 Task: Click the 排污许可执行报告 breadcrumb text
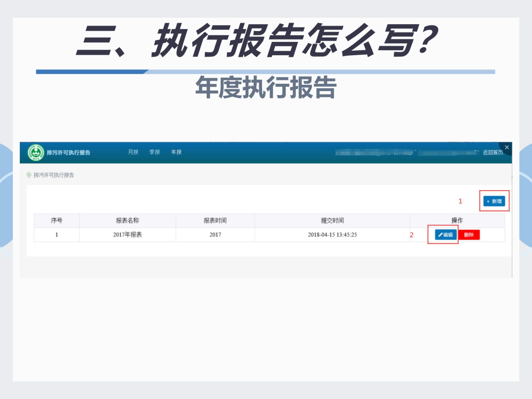pos(54,175)
